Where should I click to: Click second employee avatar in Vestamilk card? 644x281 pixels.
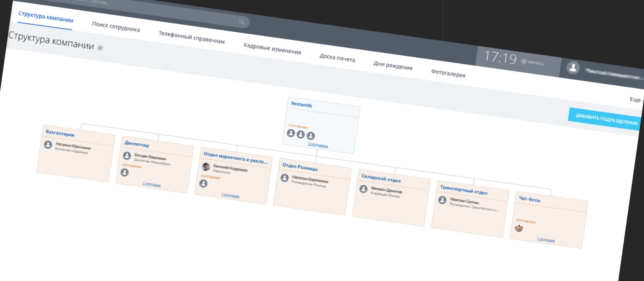tap(300, 134)
